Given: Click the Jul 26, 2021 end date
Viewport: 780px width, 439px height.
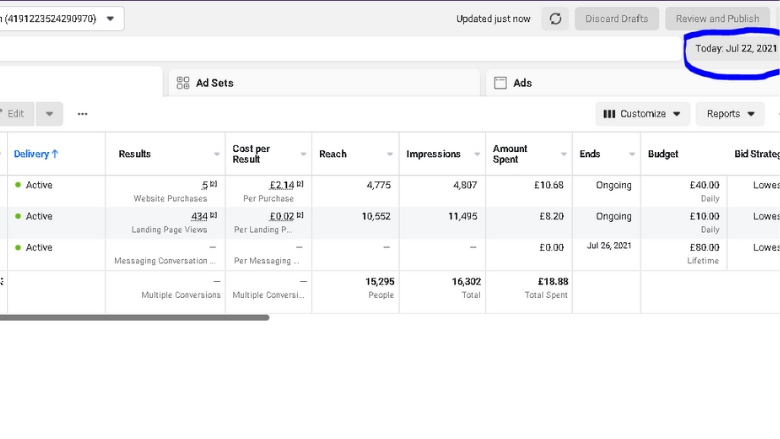Looking at the screenshot, I should point(609,246).
